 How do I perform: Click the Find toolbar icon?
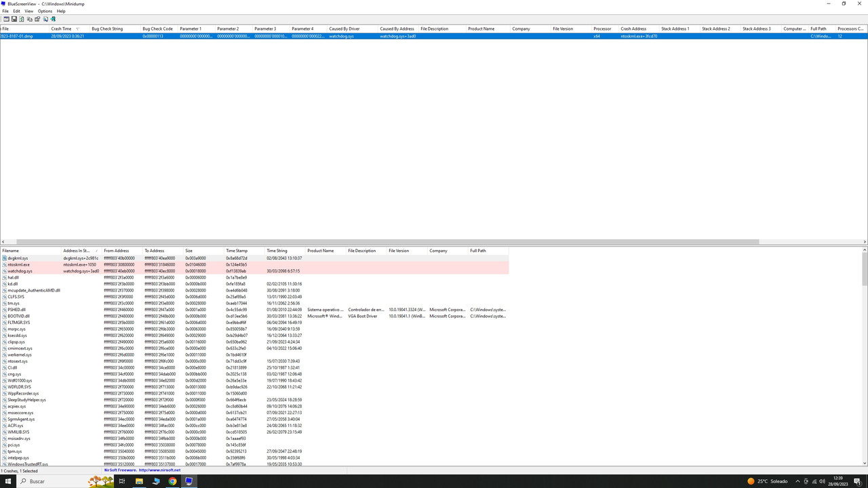point(45,19)
